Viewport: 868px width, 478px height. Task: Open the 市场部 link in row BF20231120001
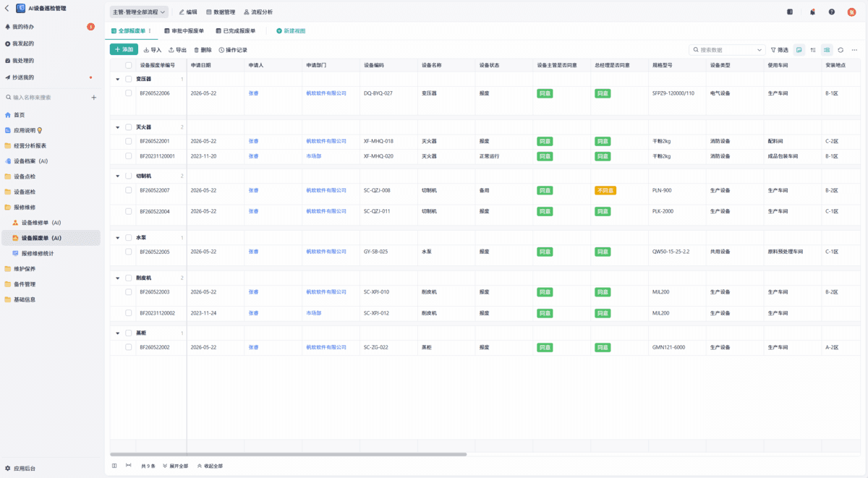tap(314, 156)
